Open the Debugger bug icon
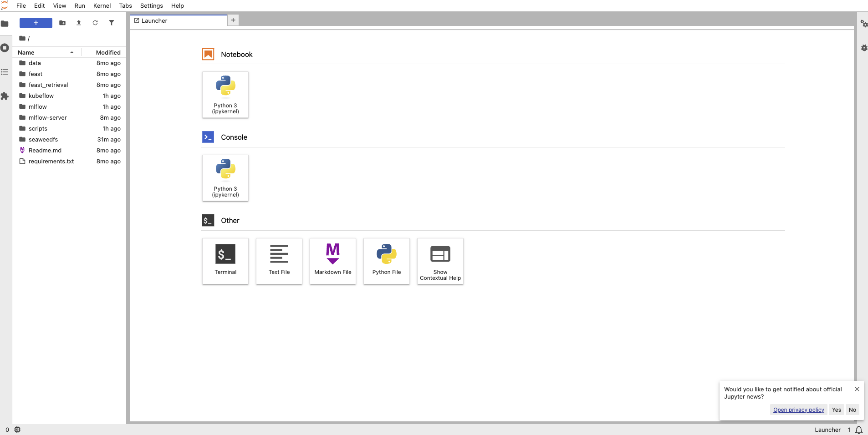 pos(863,48)
